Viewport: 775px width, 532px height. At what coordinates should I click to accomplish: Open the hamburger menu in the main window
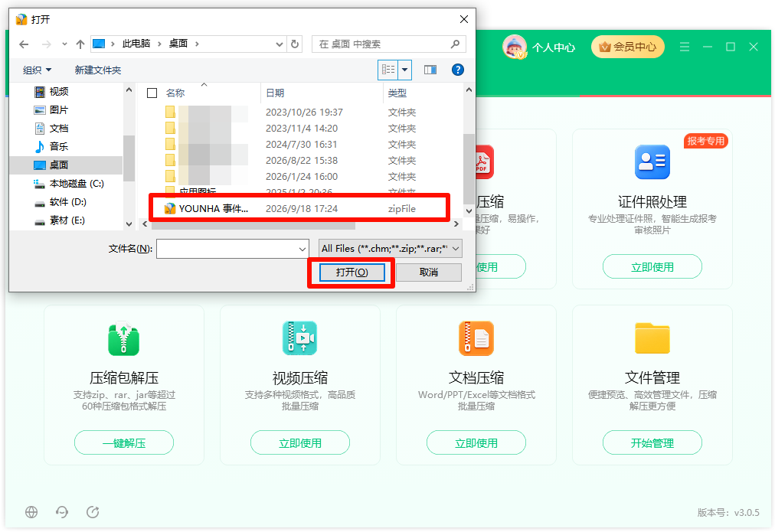685,47
